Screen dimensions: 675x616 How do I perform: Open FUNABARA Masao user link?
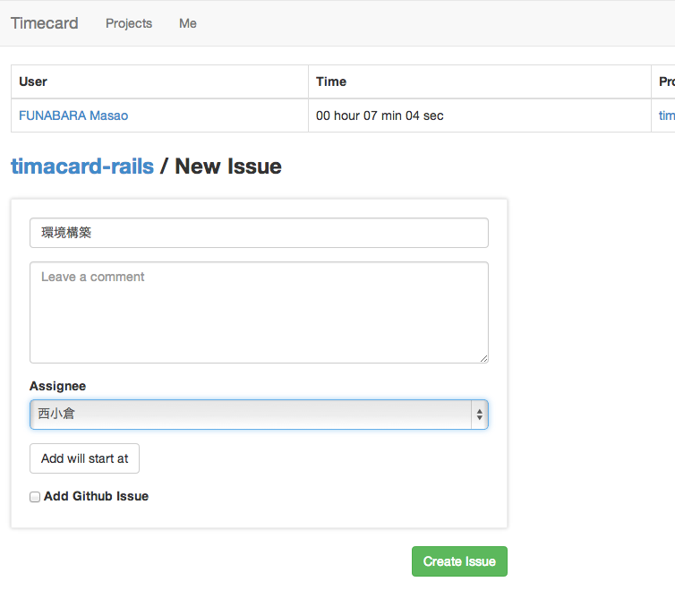click(x=73, y=115)
